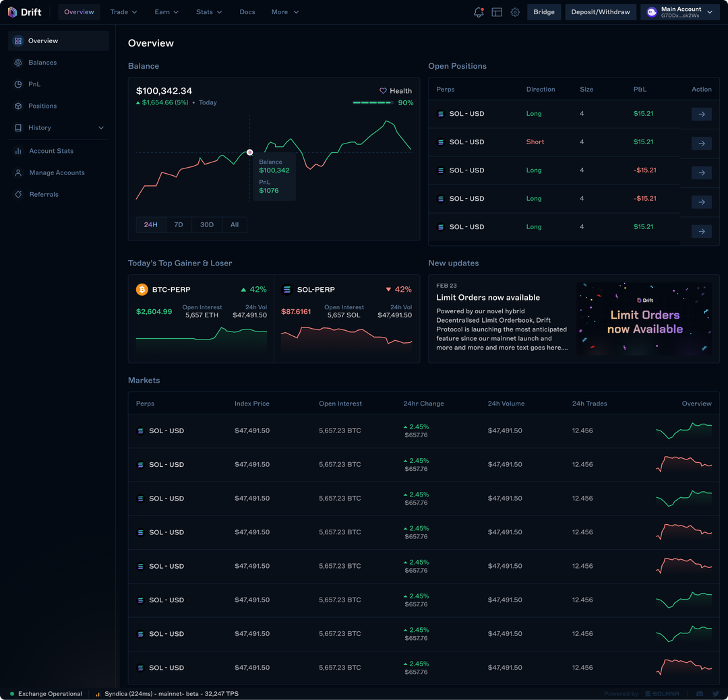Click the Overview sidebar grid icon
Image resolution: width=728 pixels, height=700 pixels.
point(18,41)
